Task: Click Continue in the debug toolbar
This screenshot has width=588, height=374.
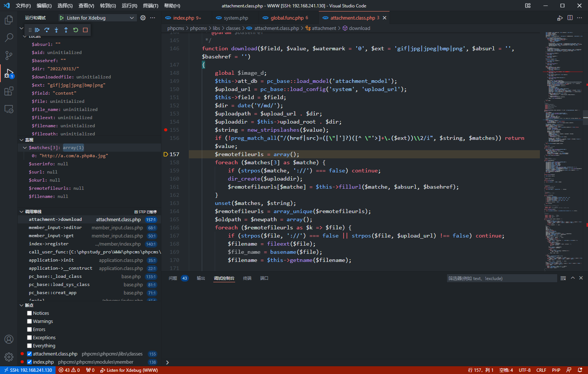Action: (x=37, y=30)
